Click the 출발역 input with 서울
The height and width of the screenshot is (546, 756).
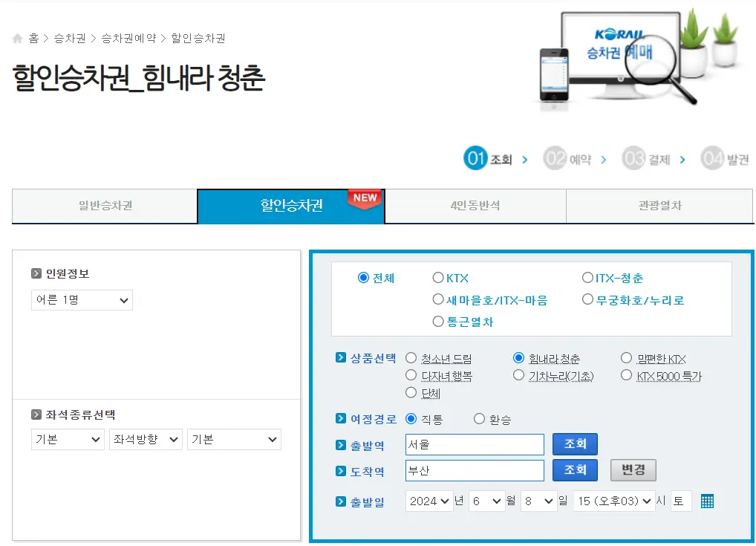475,444
